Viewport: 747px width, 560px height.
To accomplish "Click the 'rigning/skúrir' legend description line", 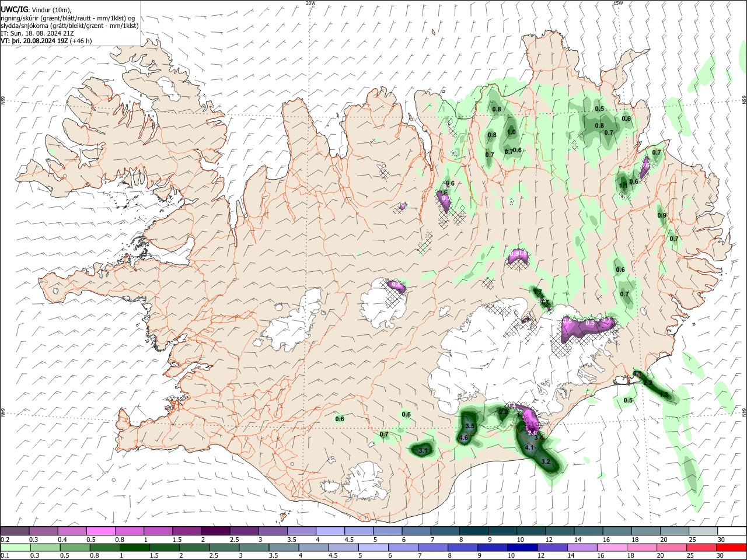I will pos(69,17).
